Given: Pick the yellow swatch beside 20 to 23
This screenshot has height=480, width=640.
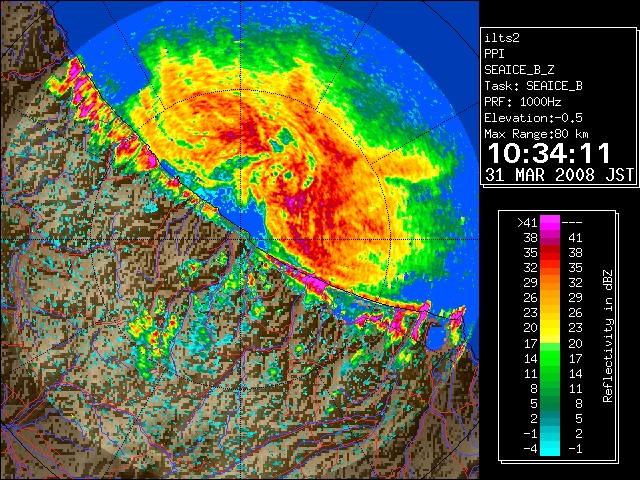Looking at the screenshot, I should [x=550, y=328].
